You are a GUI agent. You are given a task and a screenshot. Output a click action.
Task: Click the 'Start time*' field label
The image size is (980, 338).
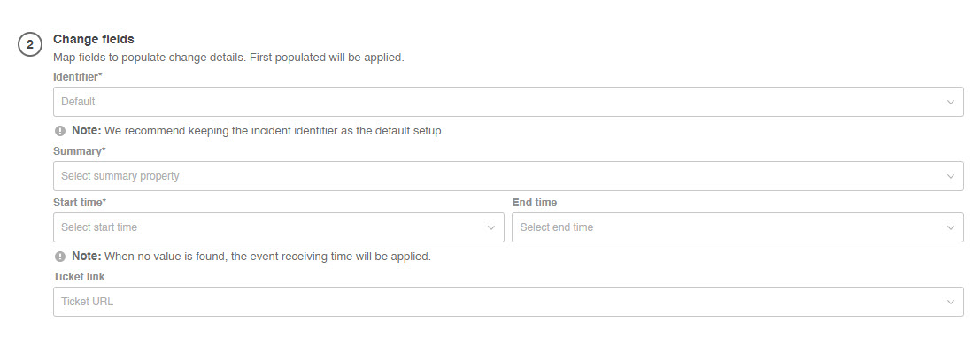click(x=80, y=203)
